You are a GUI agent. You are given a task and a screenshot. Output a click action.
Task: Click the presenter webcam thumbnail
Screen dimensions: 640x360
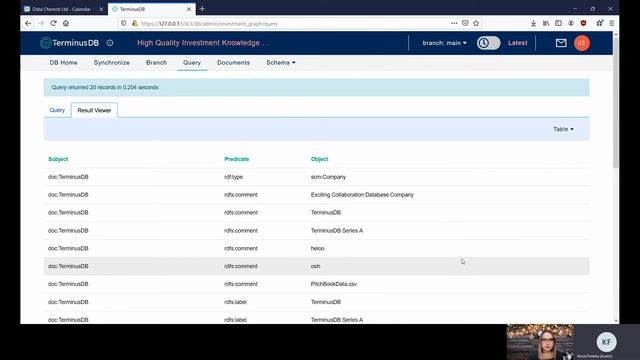540,342
